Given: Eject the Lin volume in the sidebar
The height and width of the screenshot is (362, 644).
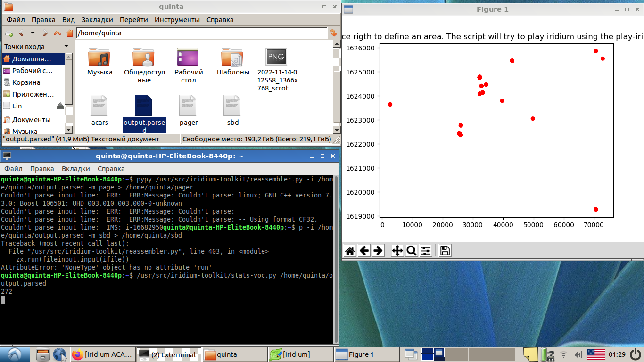Looking at the screenshot, I should [60, 106].
